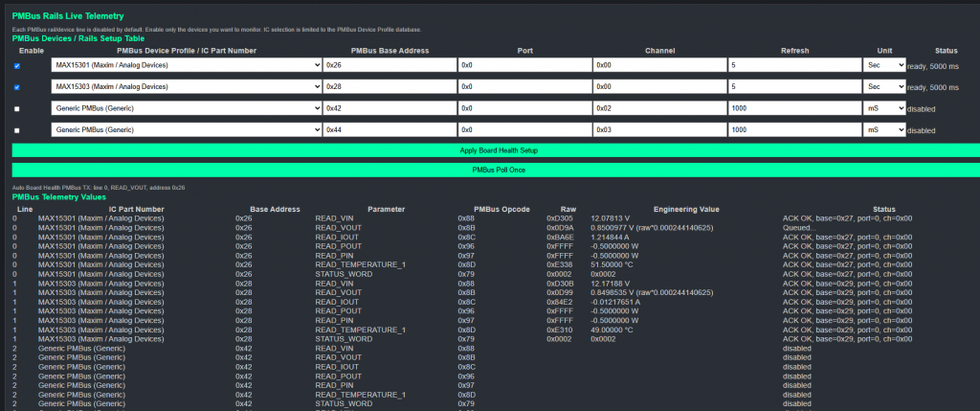The image size is (980, 411).
Task: Click the Channel field in MAX15303 row
Action: click(660, 87)
